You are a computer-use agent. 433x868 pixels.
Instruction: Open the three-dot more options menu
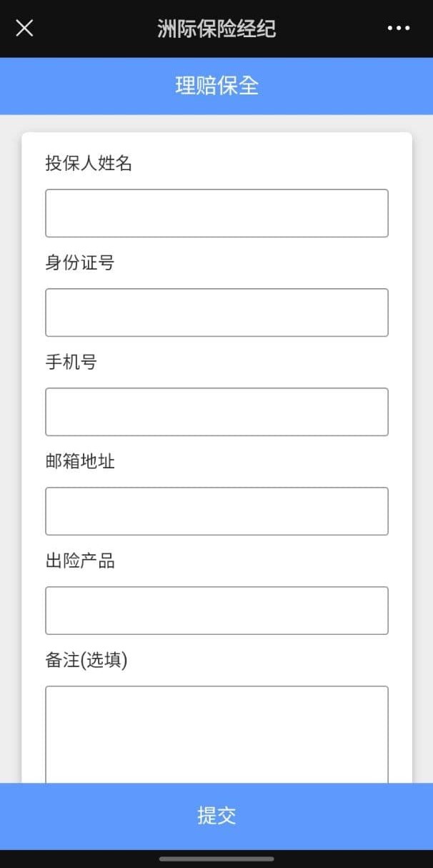[x=399, y=28]
